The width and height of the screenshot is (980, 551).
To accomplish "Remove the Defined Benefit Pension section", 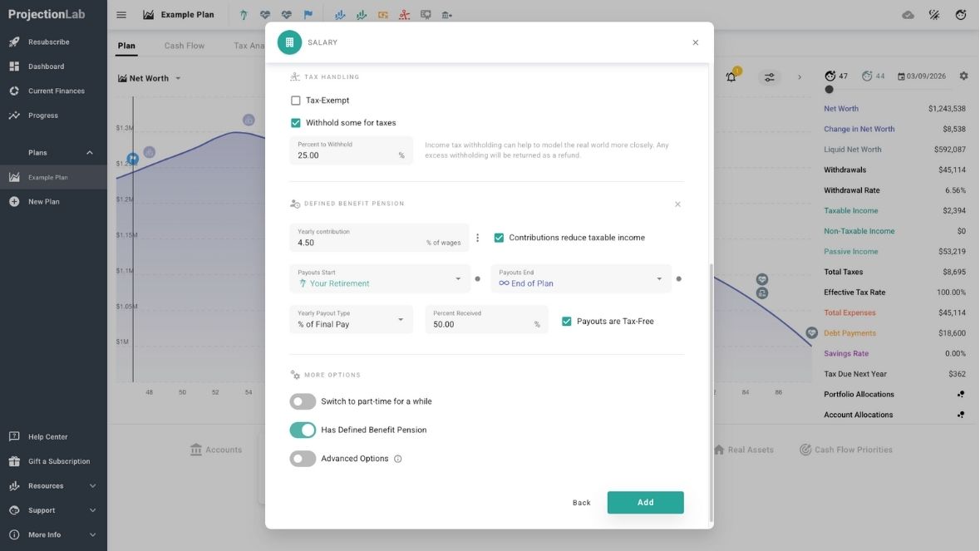I will (x=677, y=204).
